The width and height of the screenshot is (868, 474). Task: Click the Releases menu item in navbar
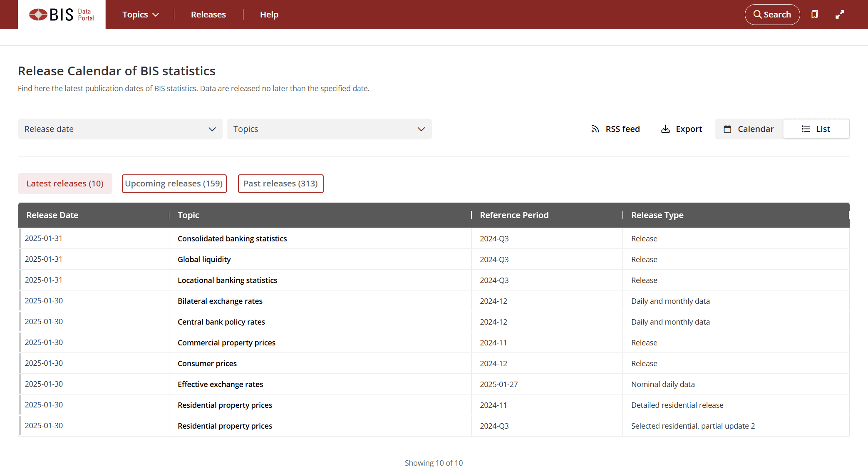[x=208, y=15]
